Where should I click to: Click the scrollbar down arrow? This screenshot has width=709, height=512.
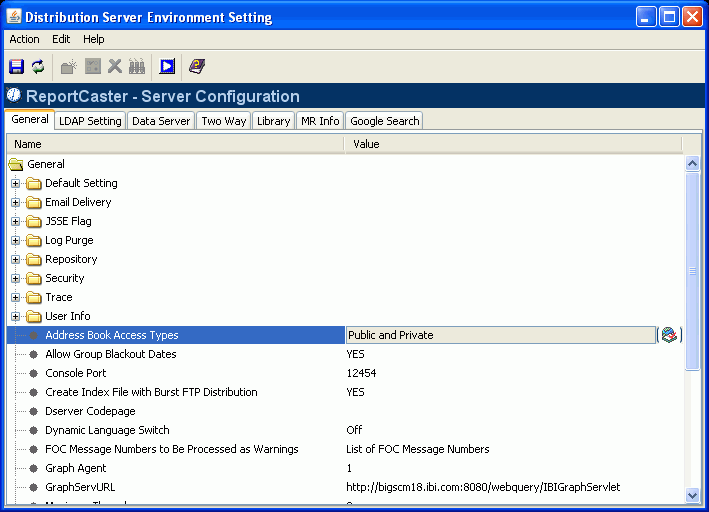pyautogui.click(x=692, y=495)
